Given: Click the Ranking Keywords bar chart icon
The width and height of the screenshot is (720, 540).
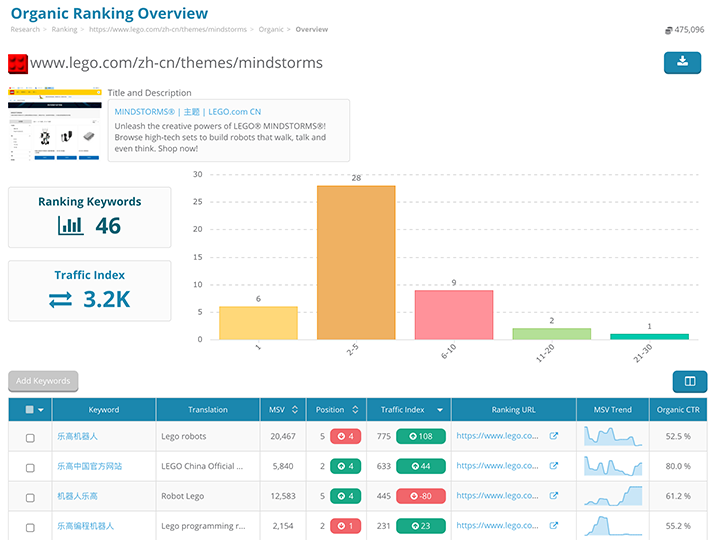Looking at the screenshot, I should pos(71,226).
